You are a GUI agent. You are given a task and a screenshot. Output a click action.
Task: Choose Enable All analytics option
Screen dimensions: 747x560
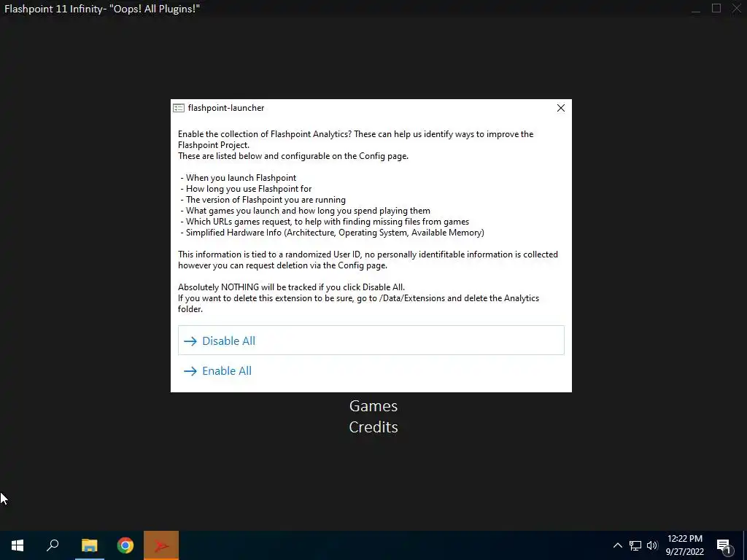tap(371, 371)
